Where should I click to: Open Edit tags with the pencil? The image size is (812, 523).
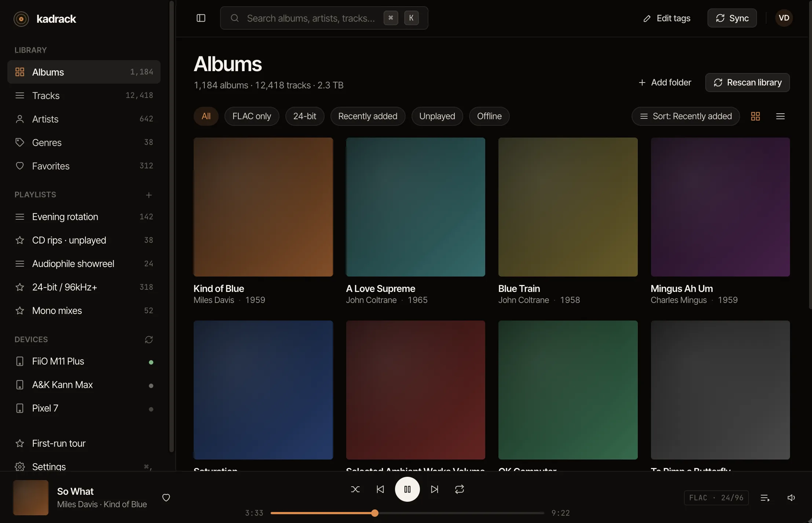click(x=667, y=18)
